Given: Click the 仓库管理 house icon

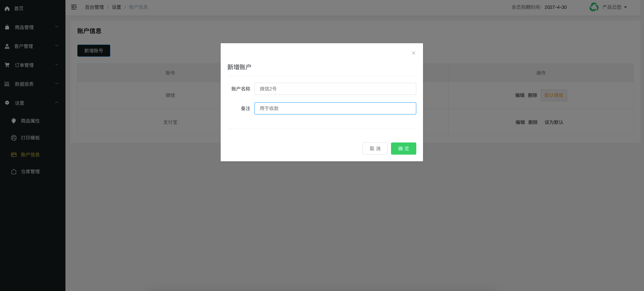Looking at the screenshot, I should coord(14,171).
